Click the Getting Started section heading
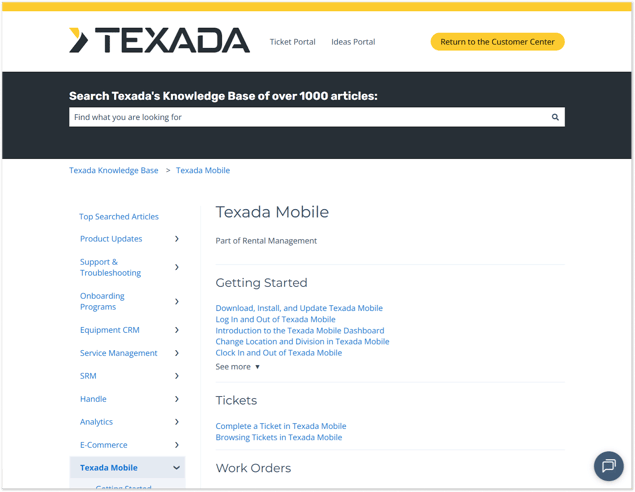 pos(262,283)
